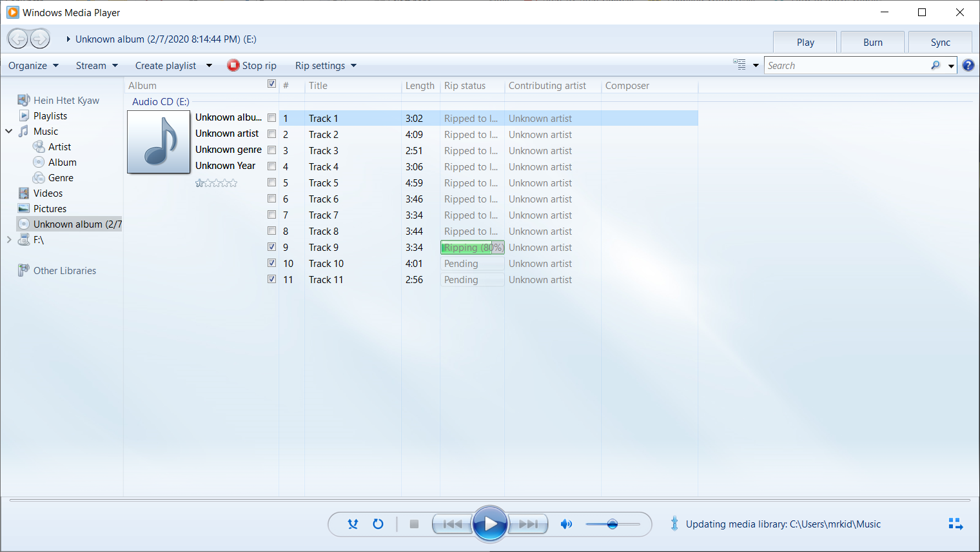Screen dimensions: 980x552
Task: Open the Album view
Action: (63, 163)
